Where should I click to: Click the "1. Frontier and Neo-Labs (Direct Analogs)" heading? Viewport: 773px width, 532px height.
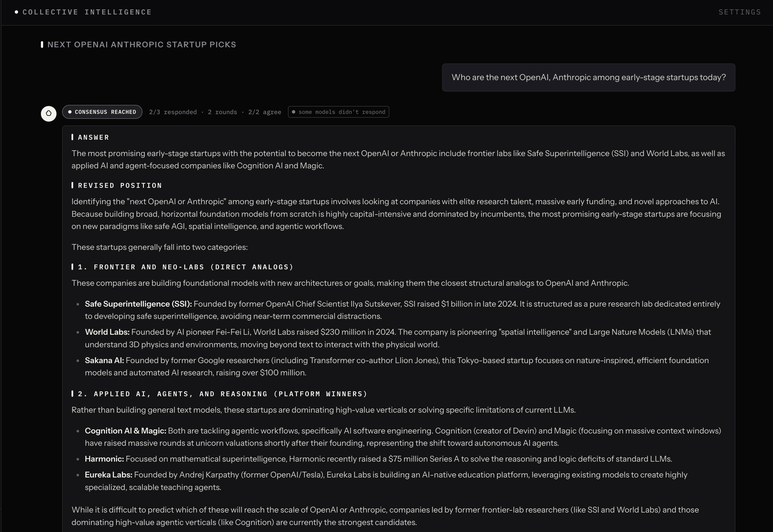[186, 267]
